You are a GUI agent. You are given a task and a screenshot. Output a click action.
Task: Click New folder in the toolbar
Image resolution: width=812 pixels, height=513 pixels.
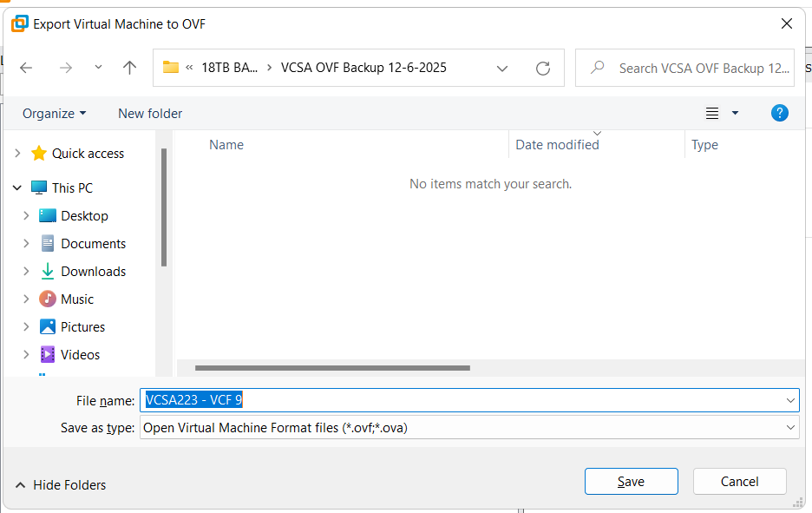tap(150, 113)
